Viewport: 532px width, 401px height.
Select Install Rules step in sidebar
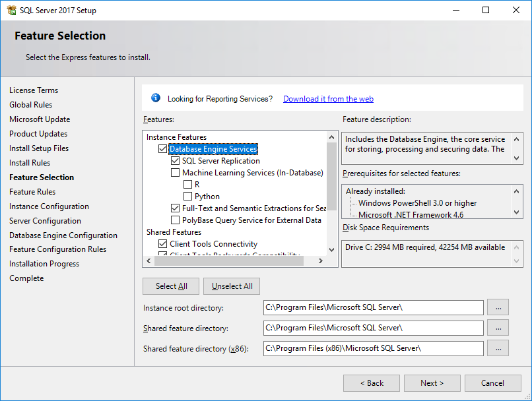30,163
